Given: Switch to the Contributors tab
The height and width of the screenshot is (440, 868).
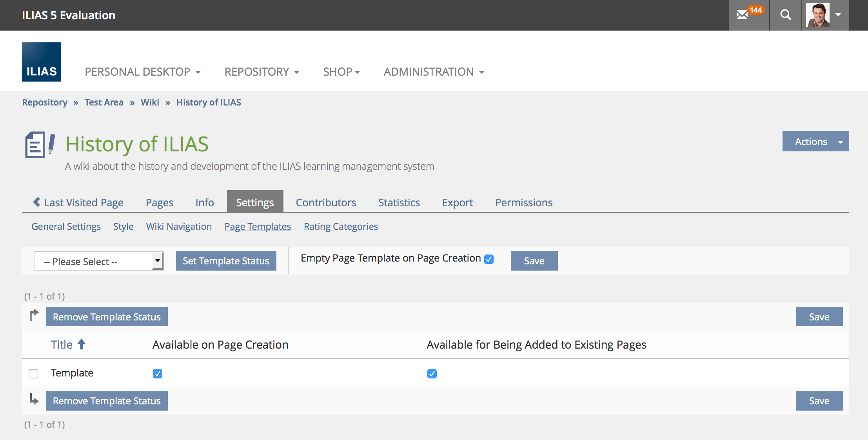Looking at the screenshot, I should point(326,202).
